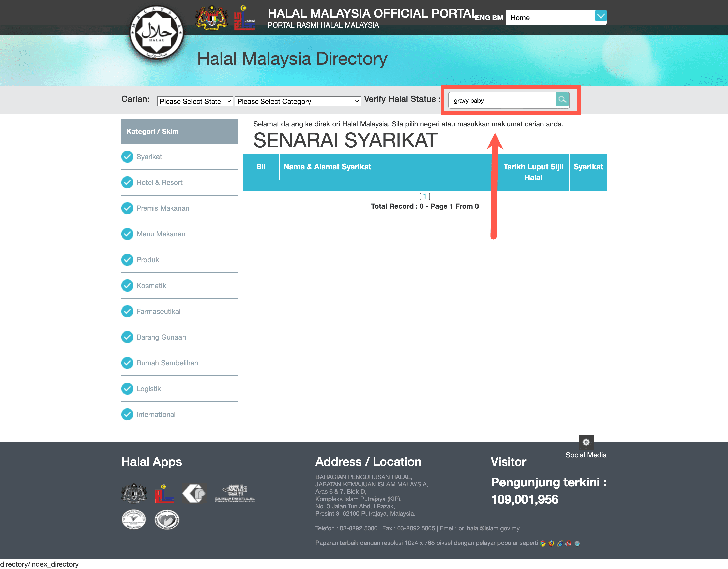Click the Verify Halal Status search button
This screenshot has width=728, height=569.
click(561, 100)
